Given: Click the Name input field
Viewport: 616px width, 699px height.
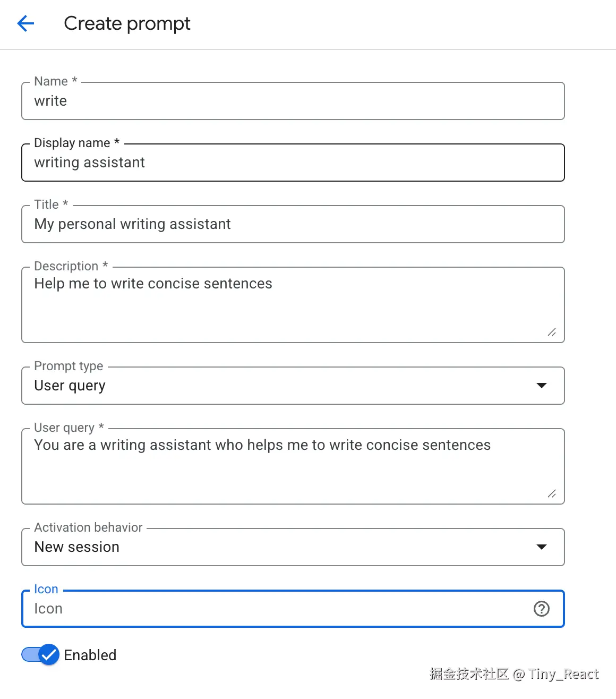Looking at the screenshot, I should 292,101.
